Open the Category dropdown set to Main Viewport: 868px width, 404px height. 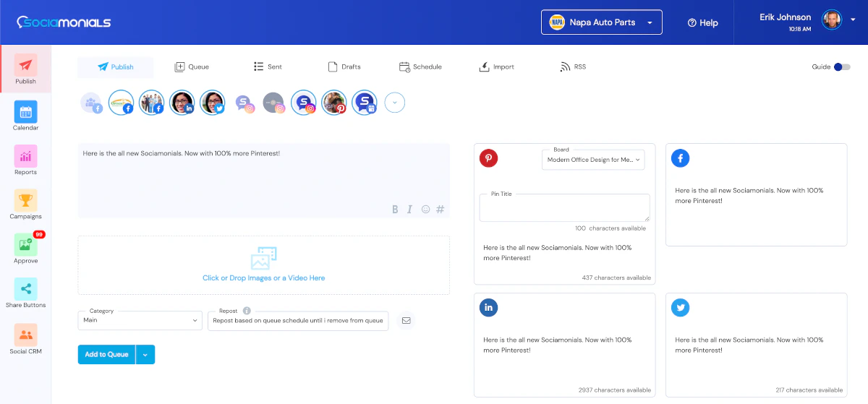(140, 320)
